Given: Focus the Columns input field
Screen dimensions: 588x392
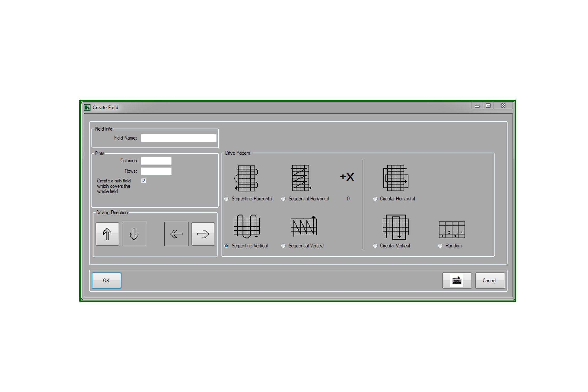Looking at the screenshot, I should pyautogui.click(x=156, y=161).
